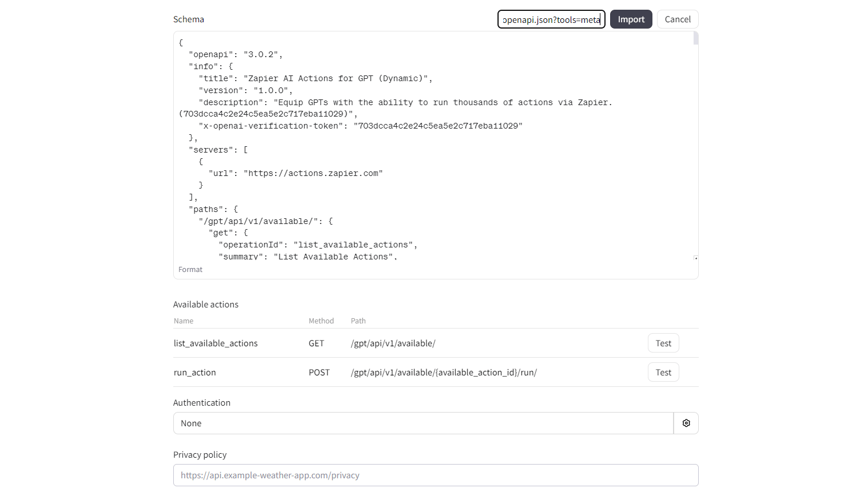Click the Name column header
The image size is (868, 488).
184,321
